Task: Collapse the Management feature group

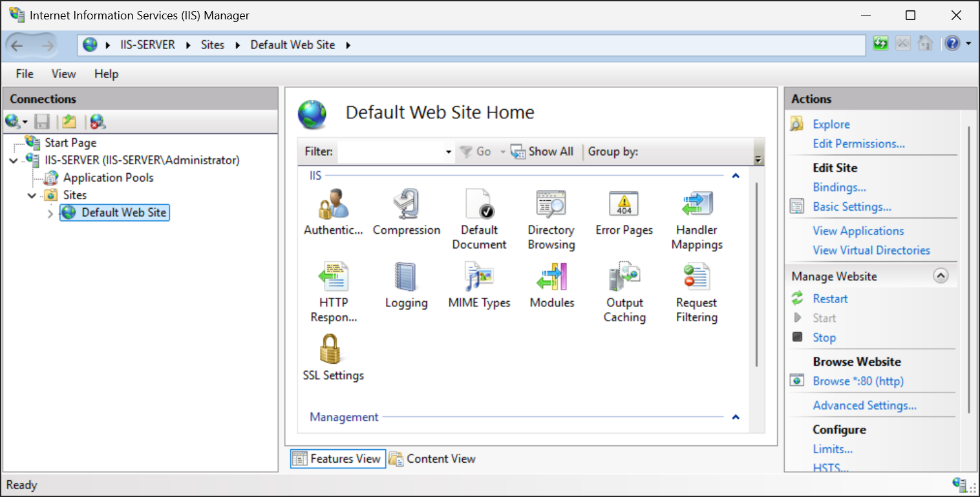Action: (x=735, y=418)
